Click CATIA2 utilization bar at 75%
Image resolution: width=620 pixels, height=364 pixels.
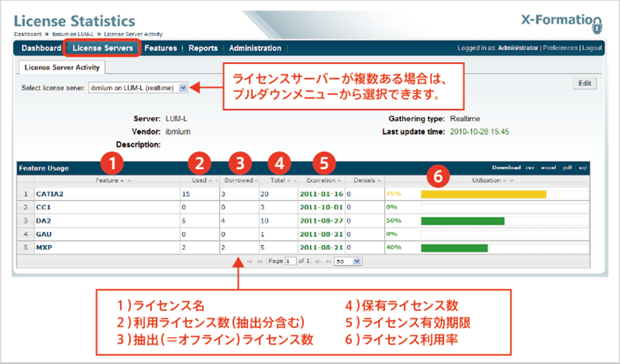484,194
